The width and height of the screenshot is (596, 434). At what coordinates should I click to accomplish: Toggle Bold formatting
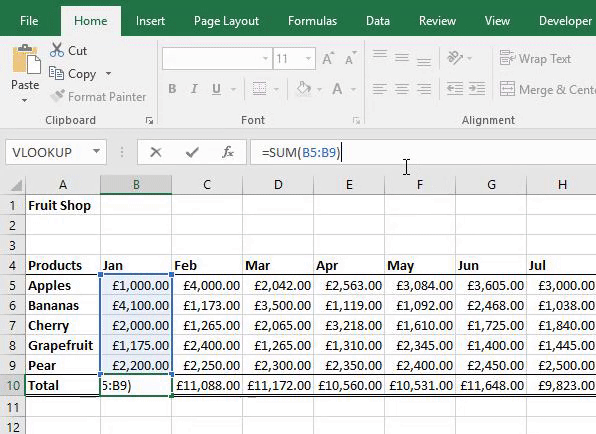(x=172, y=89)
